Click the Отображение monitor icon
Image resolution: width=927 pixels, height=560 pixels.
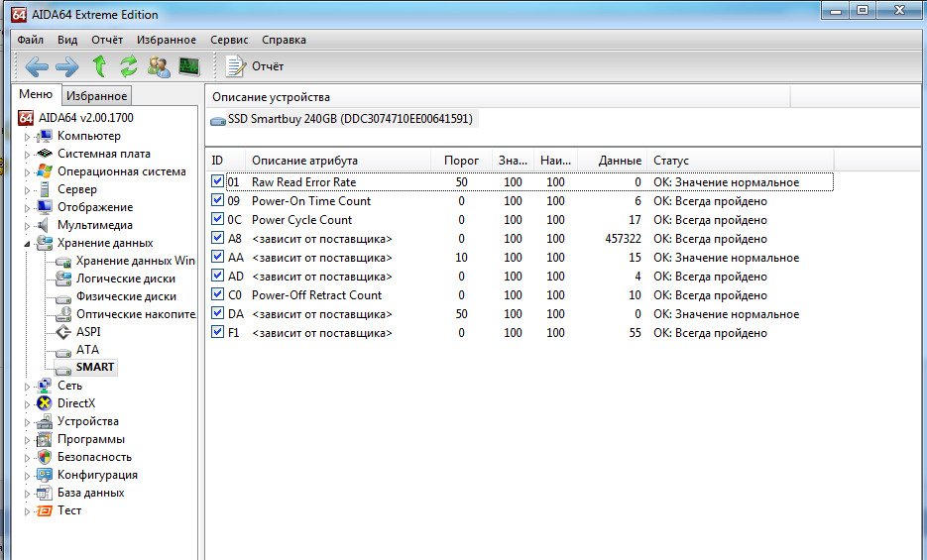tap(44, 207)
